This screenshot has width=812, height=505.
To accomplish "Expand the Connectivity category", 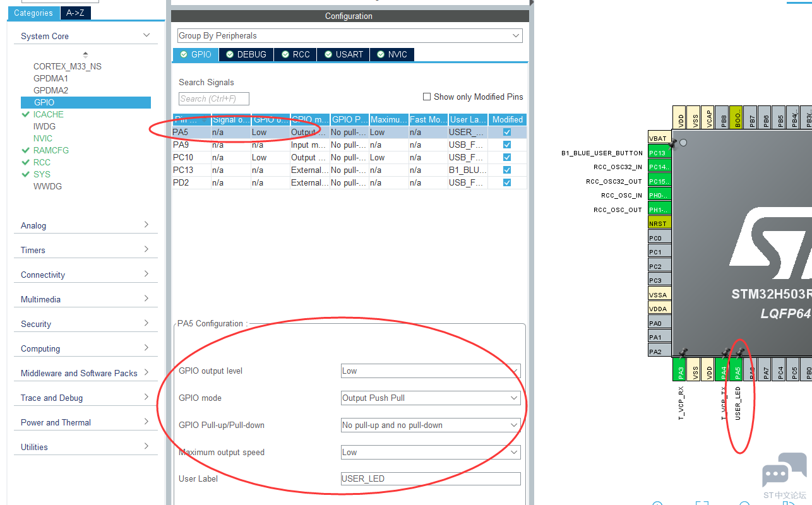I will click(146, 274).
